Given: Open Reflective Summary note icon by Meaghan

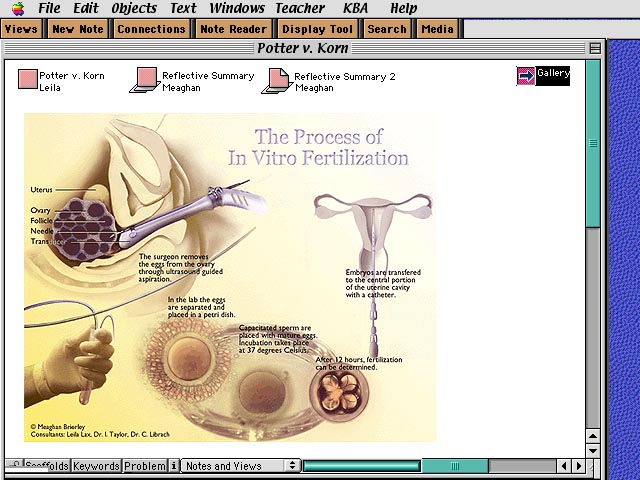Looking at the screenshot, I should click(x=144, y=80).
